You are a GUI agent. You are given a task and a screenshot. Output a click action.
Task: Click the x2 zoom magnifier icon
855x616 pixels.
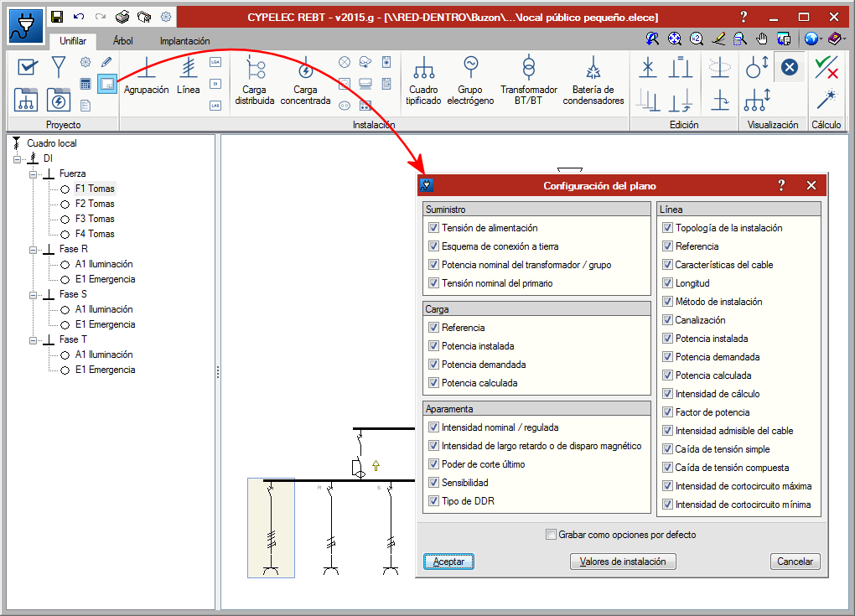point(697,39)
